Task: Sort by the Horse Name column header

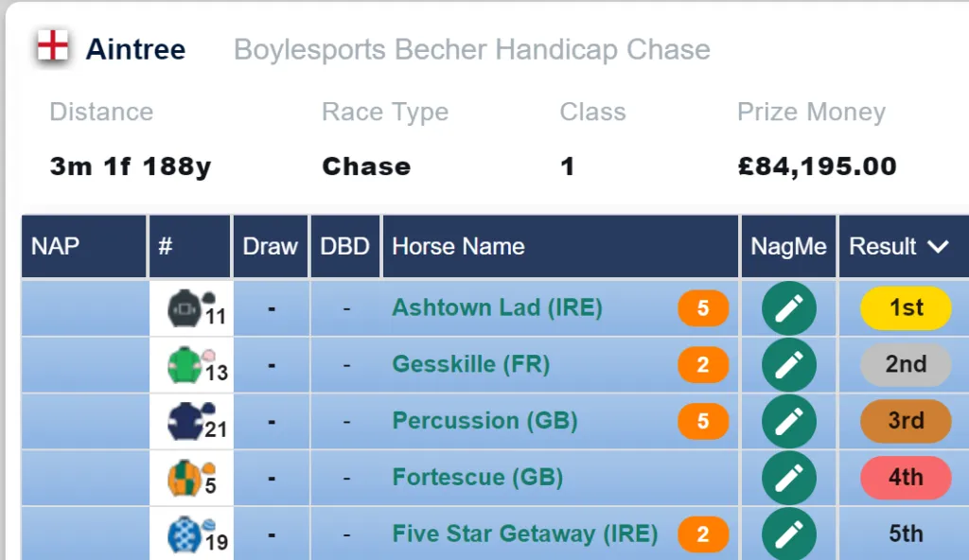Action: tap(458, 247)
